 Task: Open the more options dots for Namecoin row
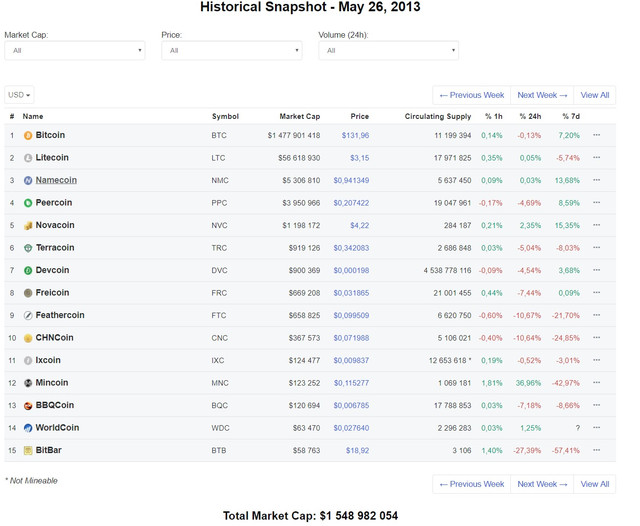[x=596, y=180]
